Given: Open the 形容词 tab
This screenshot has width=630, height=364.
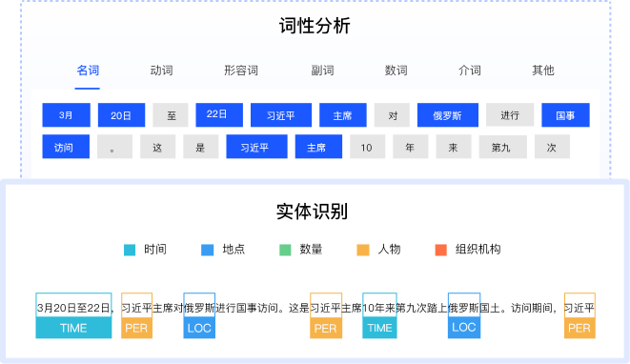Looking at the screenshot, I should [x=241, y=71].
